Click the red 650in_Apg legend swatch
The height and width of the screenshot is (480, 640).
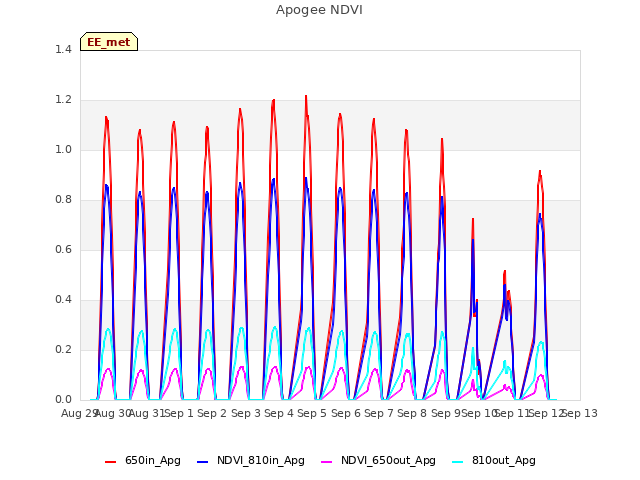pos(111,462)
